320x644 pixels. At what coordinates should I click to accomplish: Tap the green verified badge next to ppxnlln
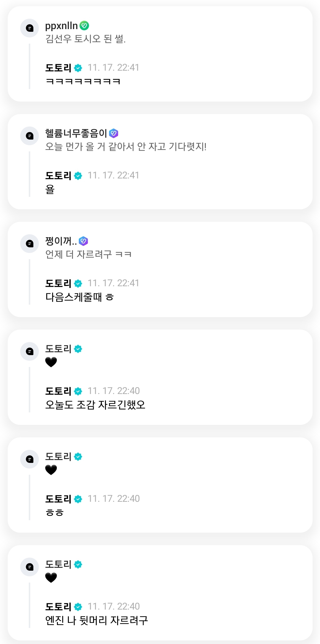(84, 26)
